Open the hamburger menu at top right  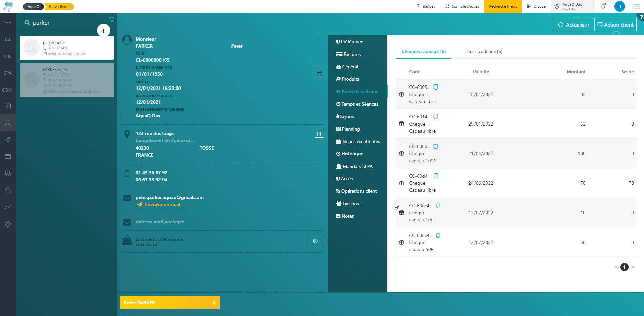pyautogui.click(x=636, y=6)
